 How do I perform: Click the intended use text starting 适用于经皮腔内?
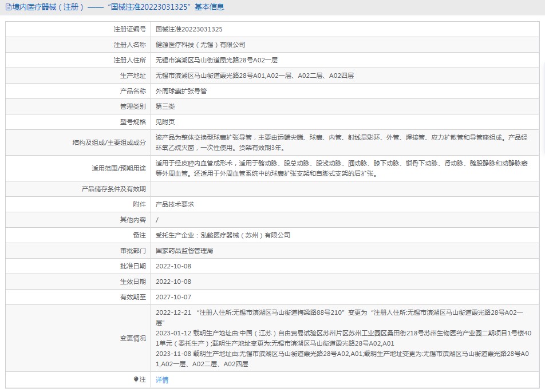342,168
